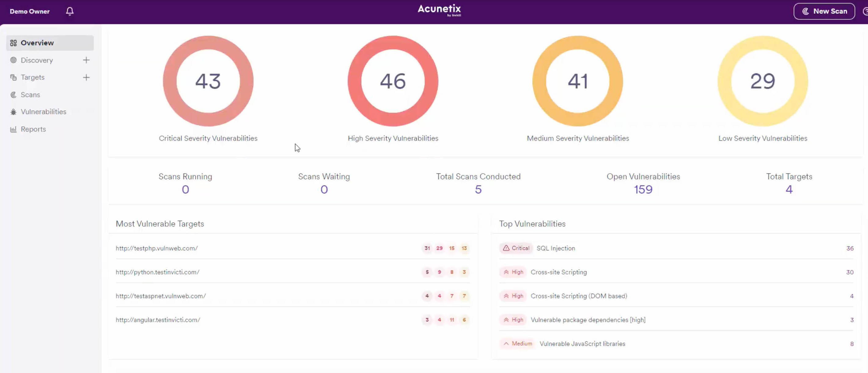This screenshot has height=373, width=868.
Task: Open the SQL Injection vulnerability row
Action: coord(676,248)
